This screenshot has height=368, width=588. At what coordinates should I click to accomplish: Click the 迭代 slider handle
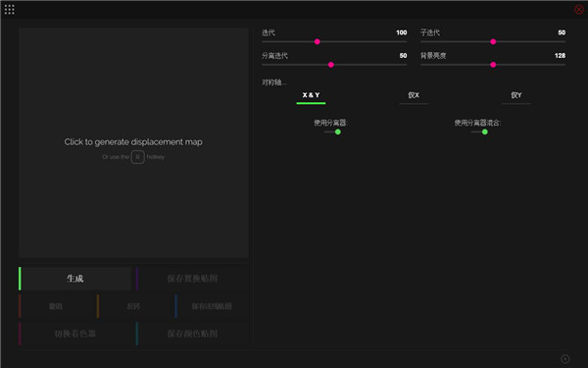tap(318, 41)
